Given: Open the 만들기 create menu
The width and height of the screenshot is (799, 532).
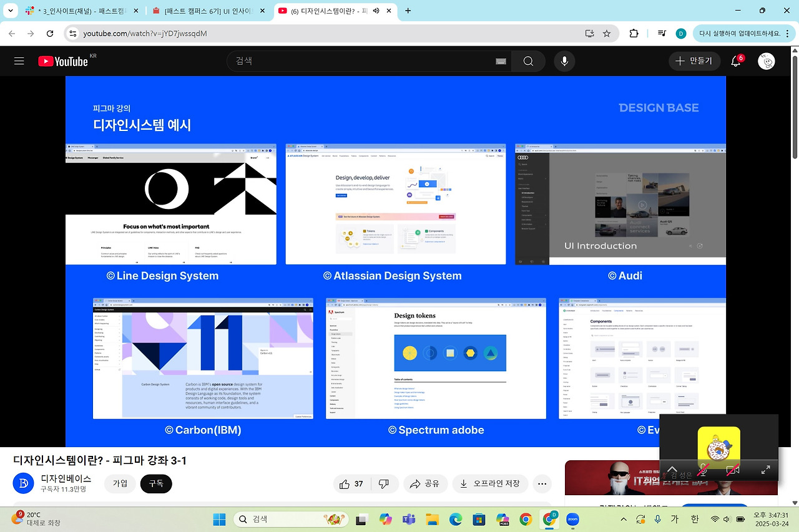Looking at the screenshot, I should 694,61.
